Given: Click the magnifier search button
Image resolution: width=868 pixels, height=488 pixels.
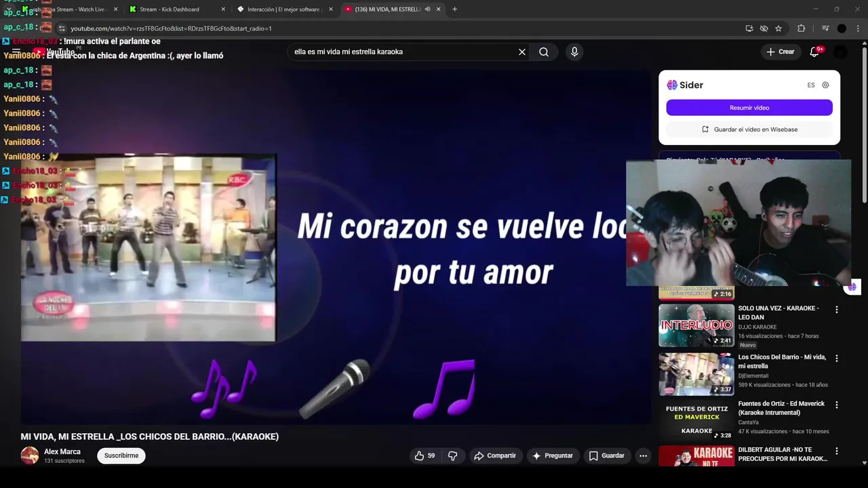Looking at the screenshot, I should point(544,52).
